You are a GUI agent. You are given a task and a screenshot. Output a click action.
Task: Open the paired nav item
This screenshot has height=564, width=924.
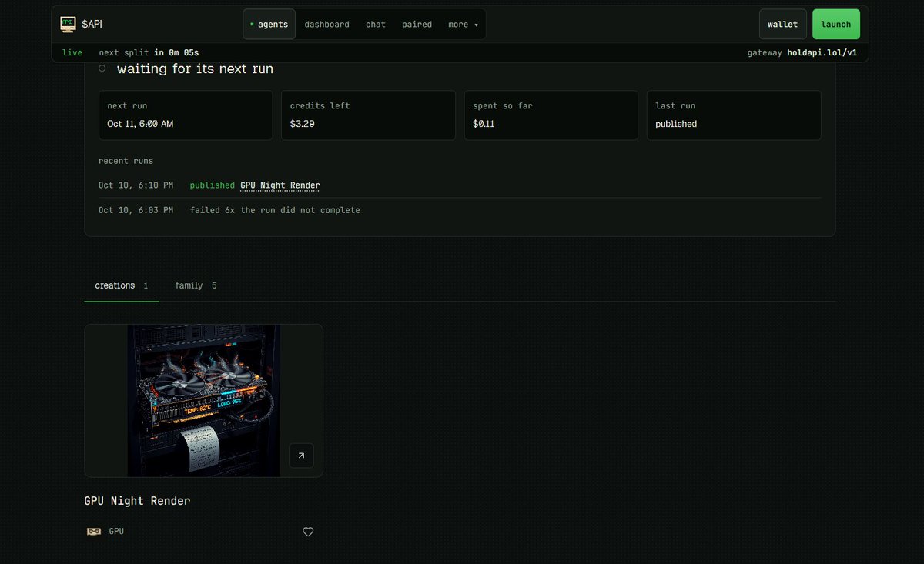coord(417,25)
